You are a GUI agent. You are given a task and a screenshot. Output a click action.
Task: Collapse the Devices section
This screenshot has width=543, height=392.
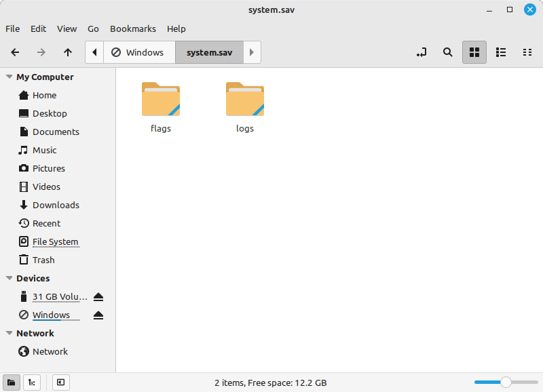(10, 278)
